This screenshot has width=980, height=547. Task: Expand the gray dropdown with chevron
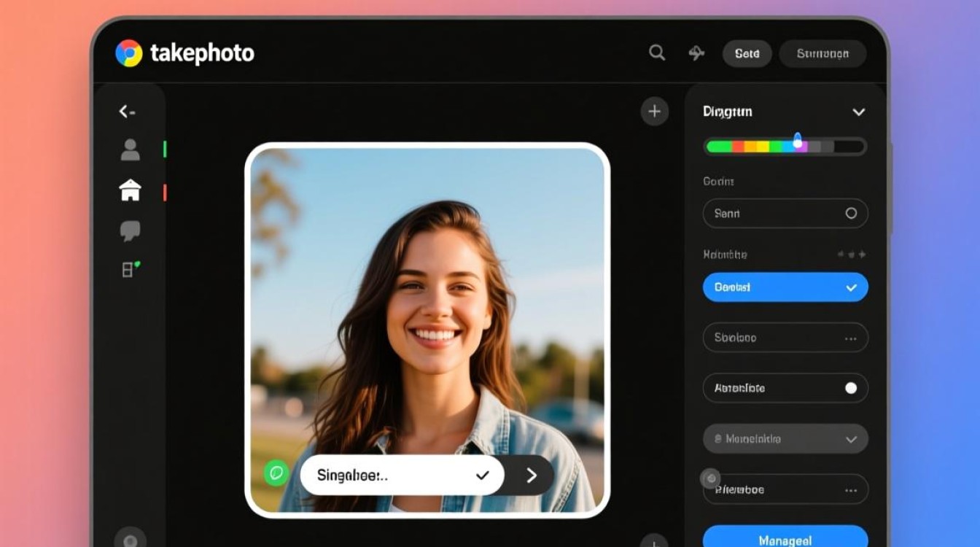tap(785, 439)
